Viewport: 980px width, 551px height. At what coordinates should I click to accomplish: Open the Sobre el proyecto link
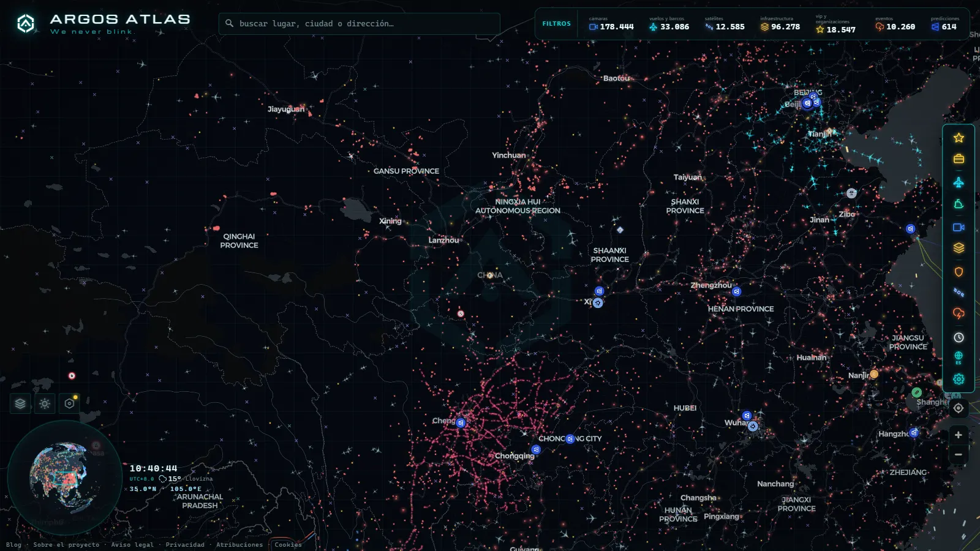tap(66, 544)
